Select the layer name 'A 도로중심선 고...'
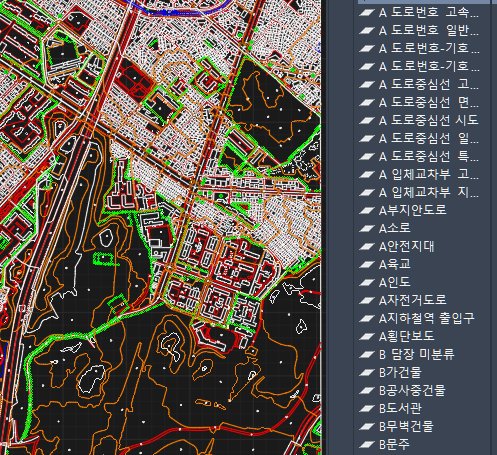The height and width of the screenshot is (455, 497). coord(429,85)
